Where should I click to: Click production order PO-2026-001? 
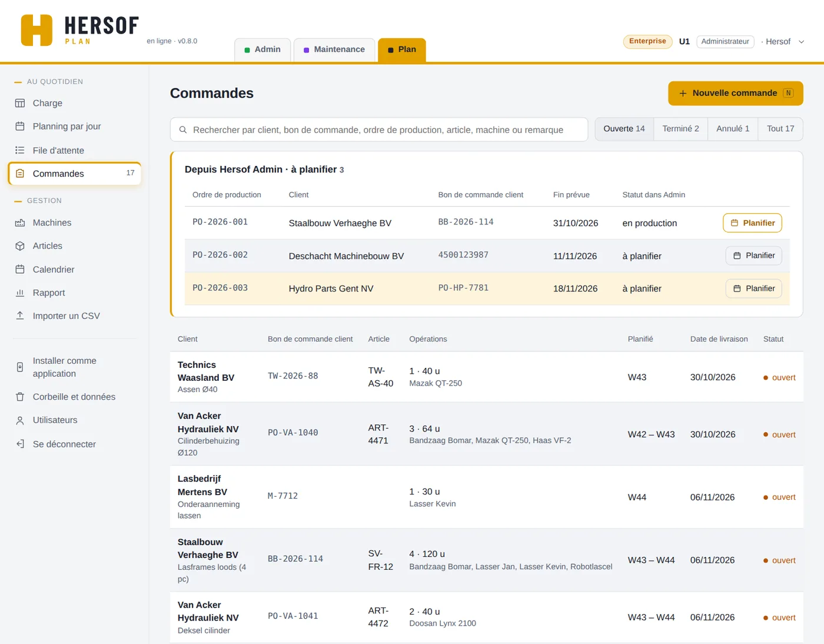point(220,222)
